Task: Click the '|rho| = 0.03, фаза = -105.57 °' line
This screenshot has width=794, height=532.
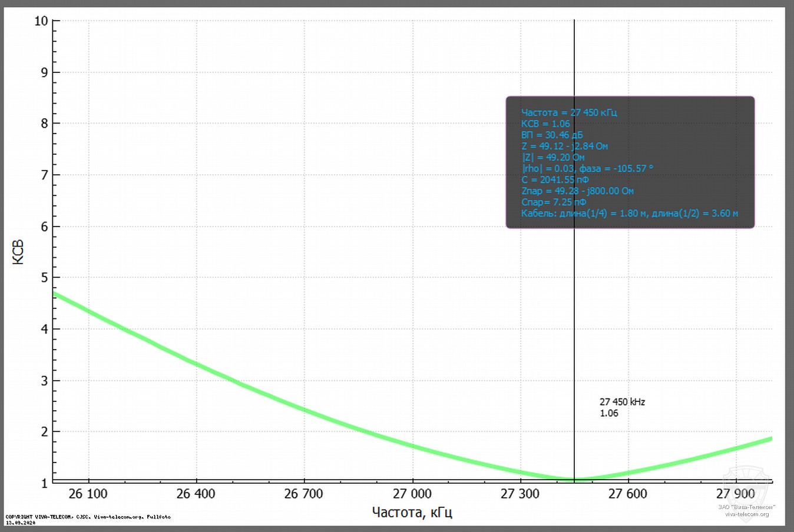Action: coord(587,168)
